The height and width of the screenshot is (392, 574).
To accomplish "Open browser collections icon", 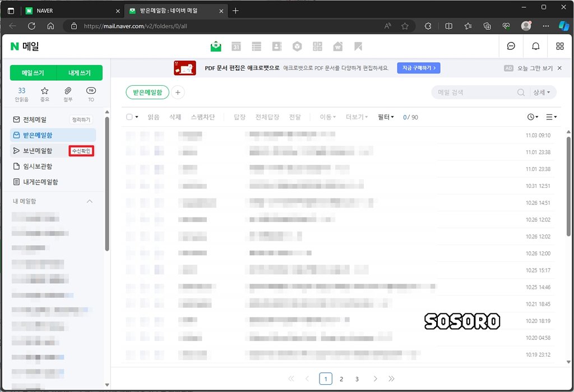I will [x=487, y=26].
